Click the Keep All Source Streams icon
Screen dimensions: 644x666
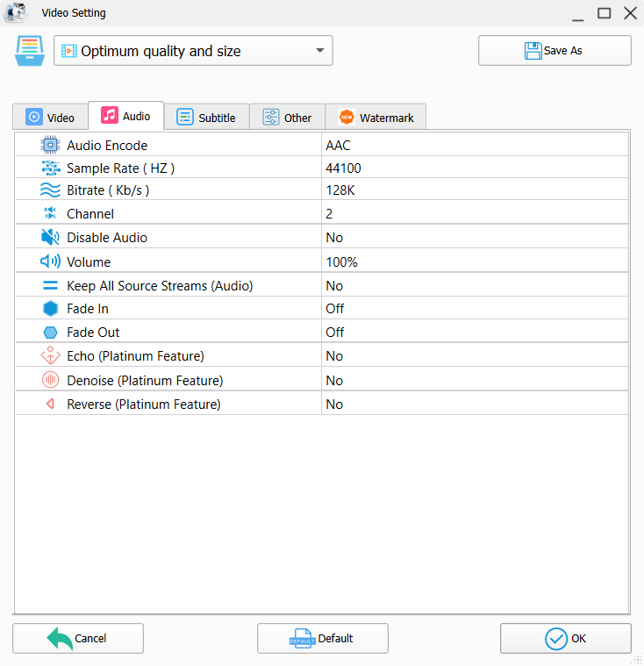click(50, 285)
